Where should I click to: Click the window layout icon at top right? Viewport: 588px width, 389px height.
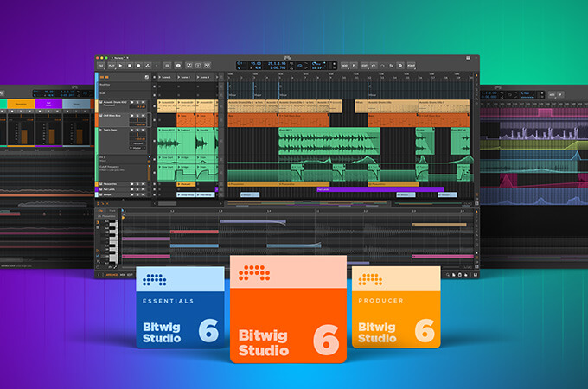[x=468, y=58]
